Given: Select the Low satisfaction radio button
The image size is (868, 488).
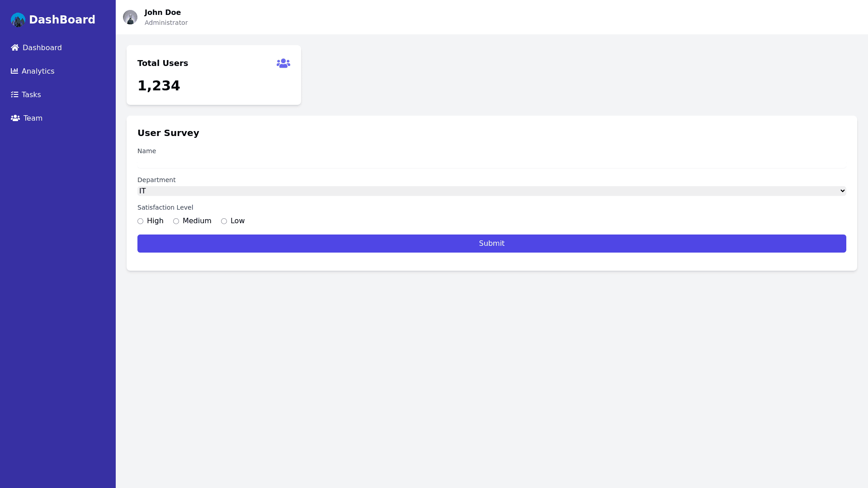Looking at the screenshot, I should [x=224, y=221].
